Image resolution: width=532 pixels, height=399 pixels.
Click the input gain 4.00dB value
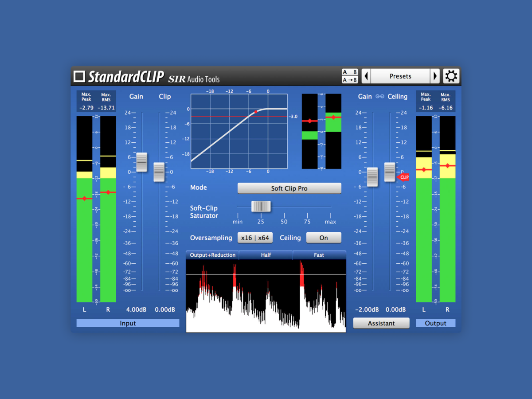136,309
